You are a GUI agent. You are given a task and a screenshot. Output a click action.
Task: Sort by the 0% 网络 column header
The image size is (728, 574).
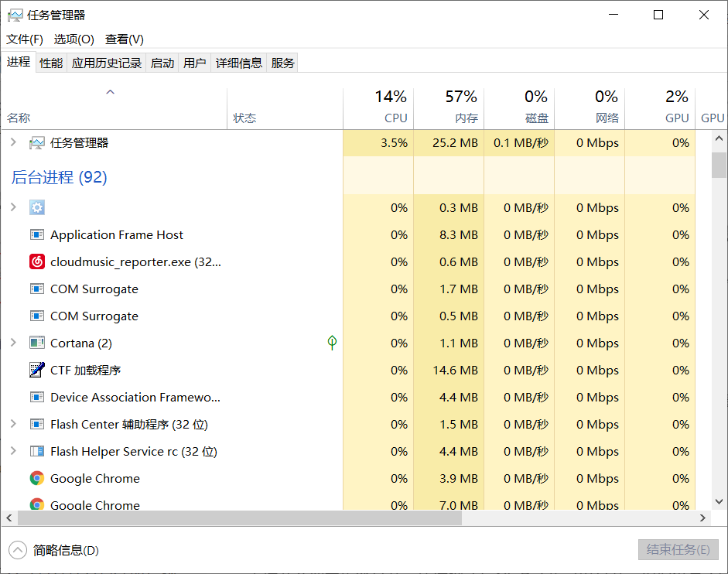pyautogui.click(x=590, y=108)
